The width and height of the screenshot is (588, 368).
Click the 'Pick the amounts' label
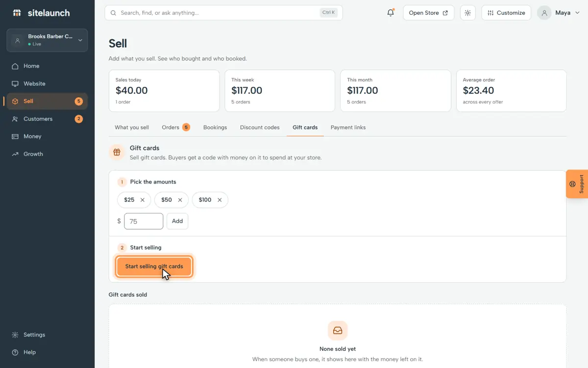[153, 182]
